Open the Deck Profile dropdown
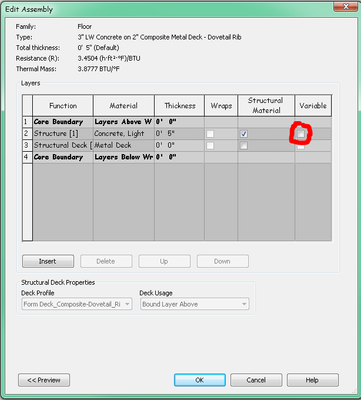Viewport: 361px width, 400px height. (77, 304)
